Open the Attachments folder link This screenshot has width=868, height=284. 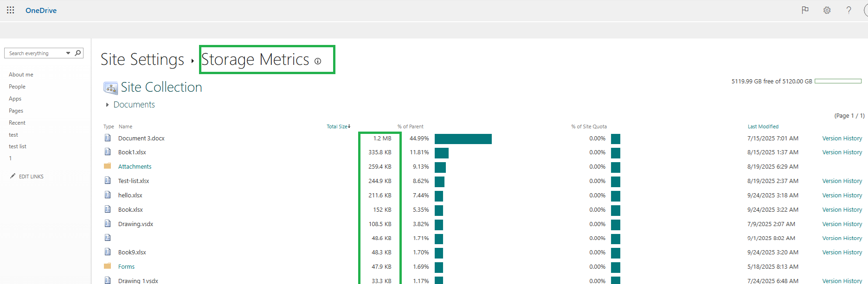tap(135, 166)
